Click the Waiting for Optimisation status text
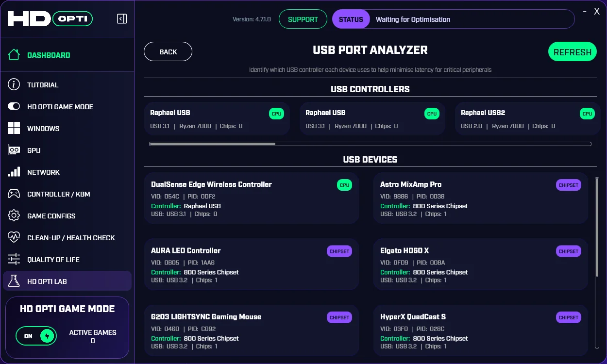The height and width of the screenshot is (364, 607). pos(413,19)
